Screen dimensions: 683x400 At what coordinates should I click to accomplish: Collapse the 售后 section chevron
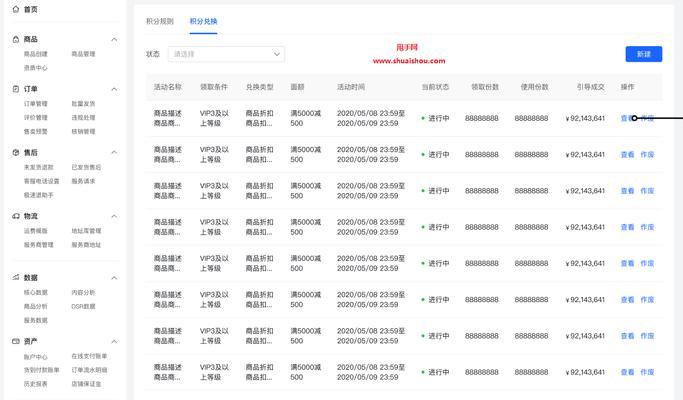114,153
